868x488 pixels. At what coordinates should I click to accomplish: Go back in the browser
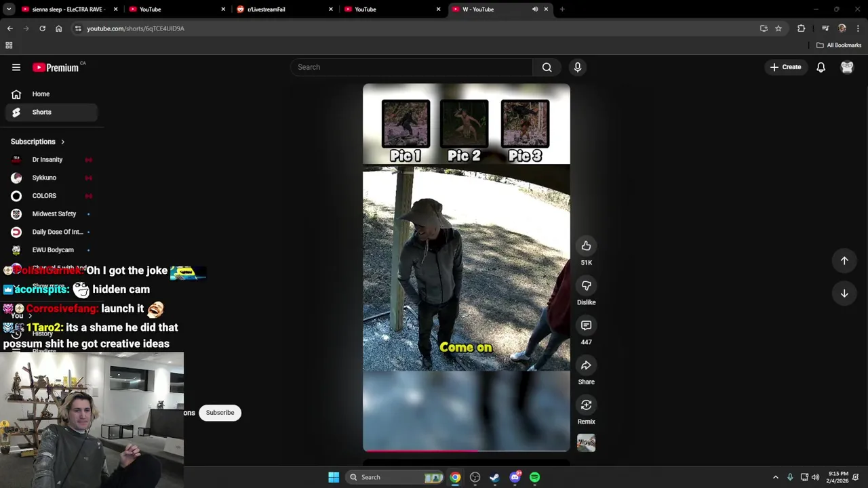9,28
